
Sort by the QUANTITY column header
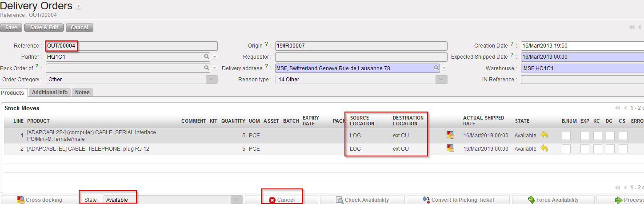[233, 121]
